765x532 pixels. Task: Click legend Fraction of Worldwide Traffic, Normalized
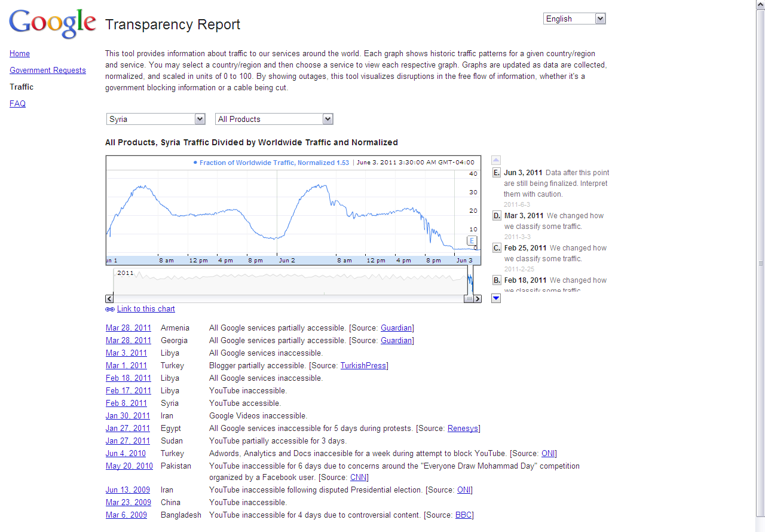coord(271,163)
